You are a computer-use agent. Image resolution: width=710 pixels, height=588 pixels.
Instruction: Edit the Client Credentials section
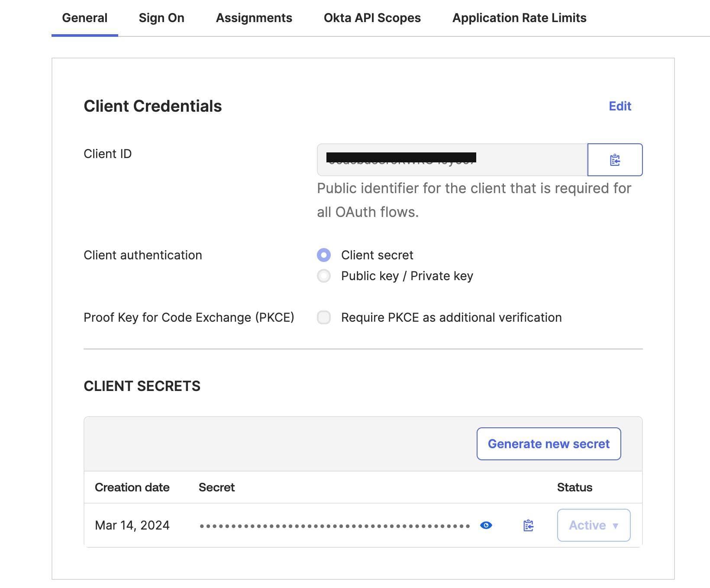click(620, 106)
